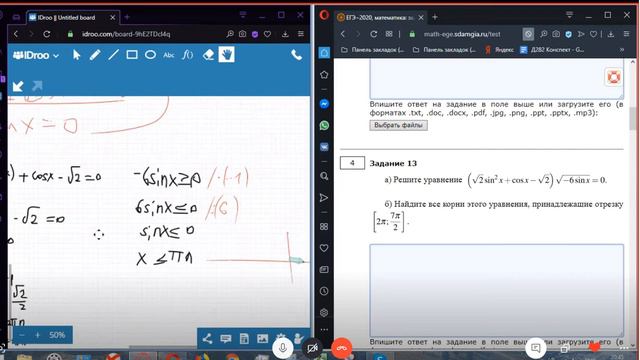Open Opera sidebar home icon
Image resolution: width=640 pixels, height=360 pixels.
tap(324, 53)
